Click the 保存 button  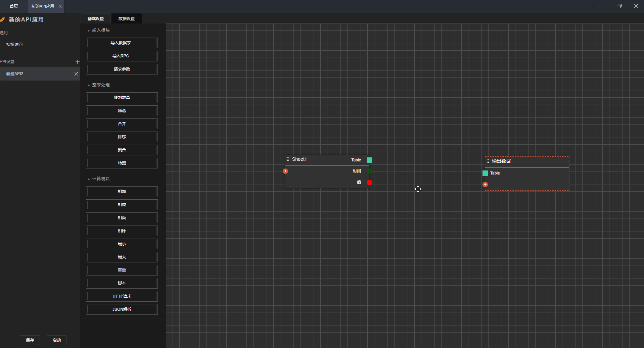(x=30, y=340)
